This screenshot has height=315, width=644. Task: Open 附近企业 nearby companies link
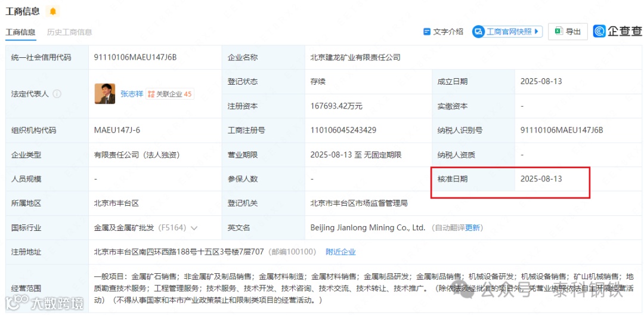coord(340,252)
